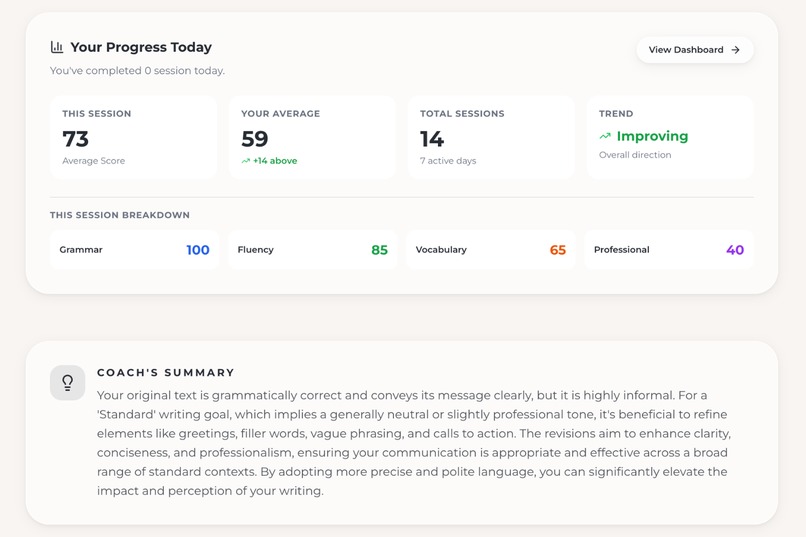Open the View Dashboard button
Screen dimensions: 806x537
click(x=695, y=50)
